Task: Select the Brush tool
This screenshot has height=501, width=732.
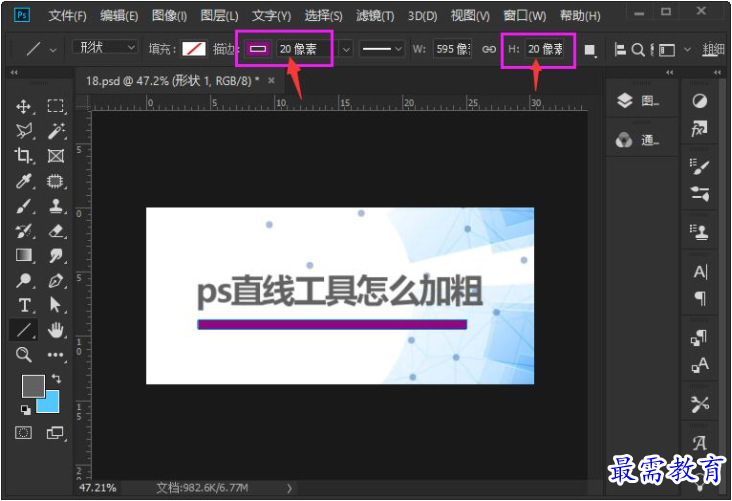Action: [23, 206]
